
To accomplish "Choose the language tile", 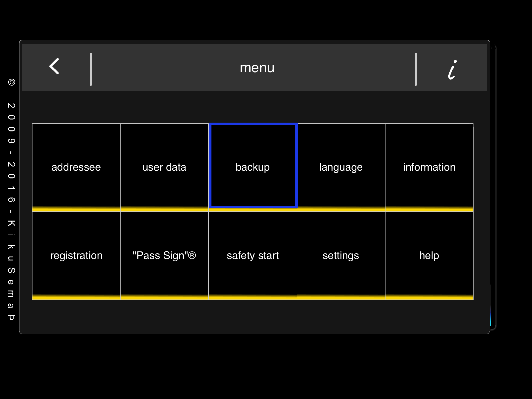I will [341, 167].
